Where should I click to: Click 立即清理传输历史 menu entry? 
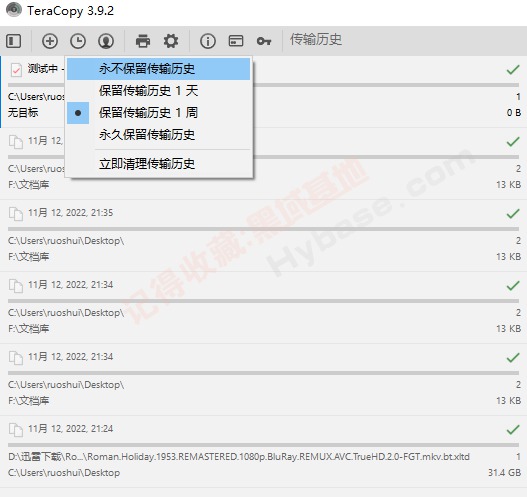(x=158, y=164)
